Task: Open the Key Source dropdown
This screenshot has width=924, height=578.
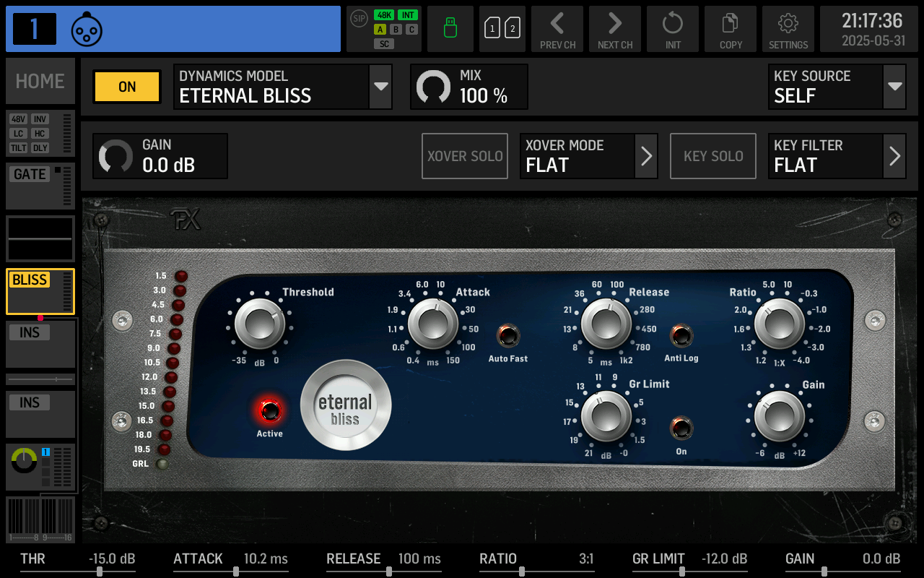Action: click(x=894, y=87)
